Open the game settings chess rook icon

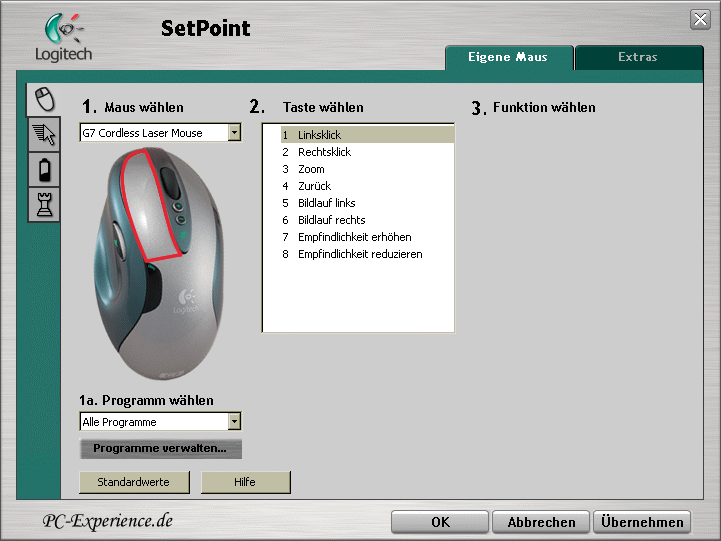pyautogui.click(x=45, y=205)
